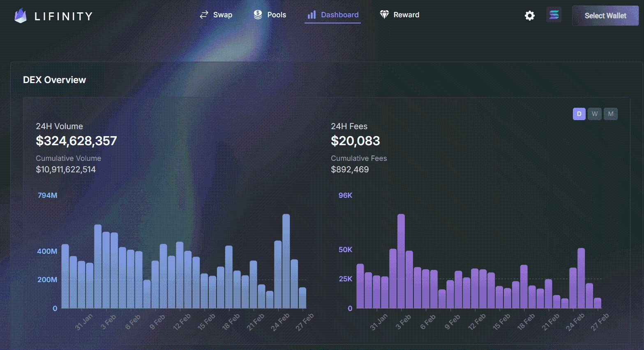Select the Reward diamond icon
644x350 pixels.
[385, 14]
